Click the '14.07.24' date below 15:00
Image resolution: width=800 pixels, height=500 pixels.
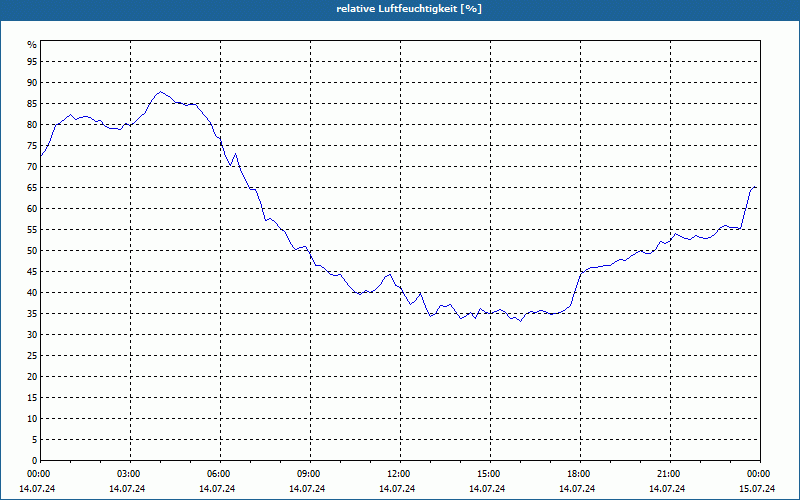pyautogui.click(x=487, y=489)
